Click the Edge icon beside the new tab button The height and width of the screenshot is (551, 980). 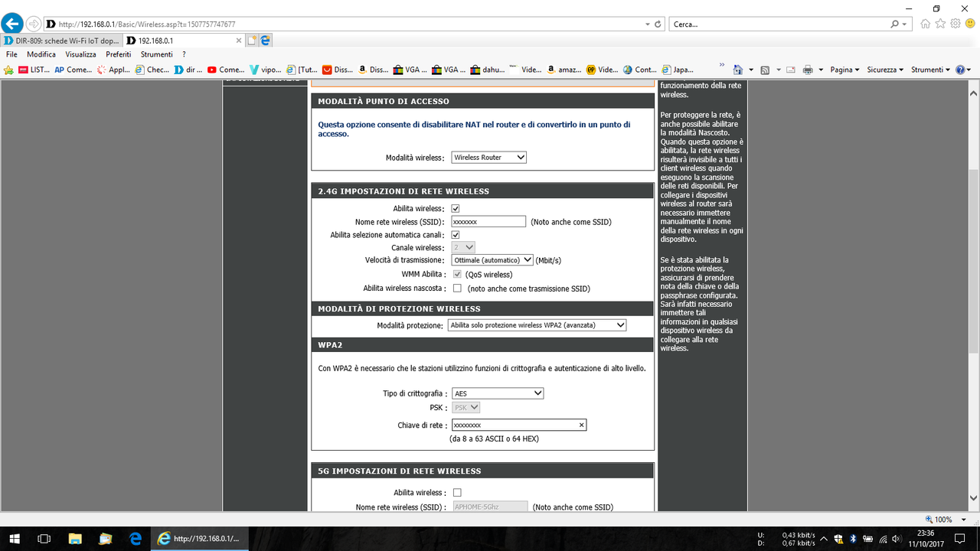pyautogui.click(x=265, y=41)
